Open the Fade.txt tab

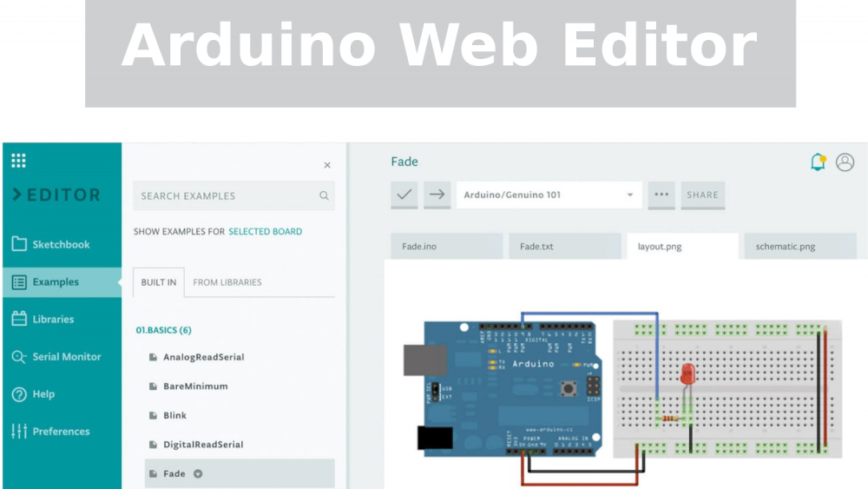[x=565, y=247]
